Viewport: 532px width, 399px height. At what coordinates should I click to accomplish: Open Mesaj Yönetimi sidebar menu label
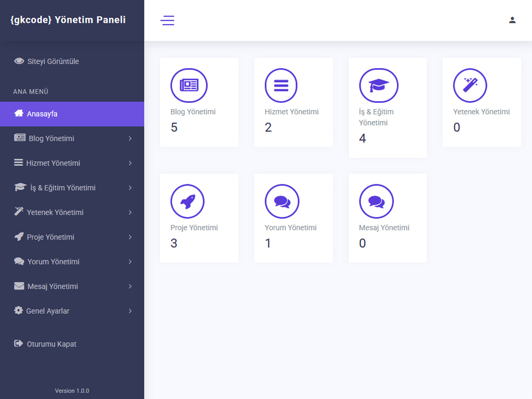[52, 286]
